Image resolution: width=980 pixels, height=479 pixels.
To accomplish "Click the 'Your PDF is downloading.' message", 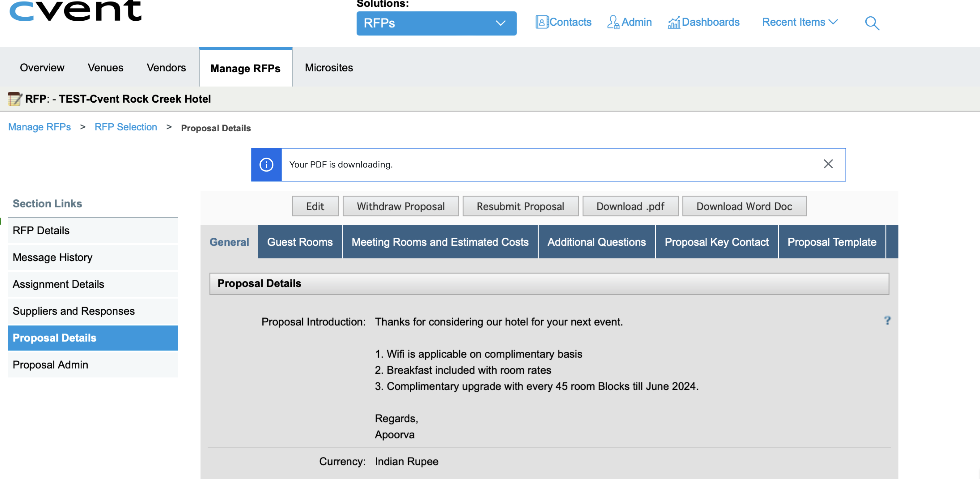I will (341, 165).
